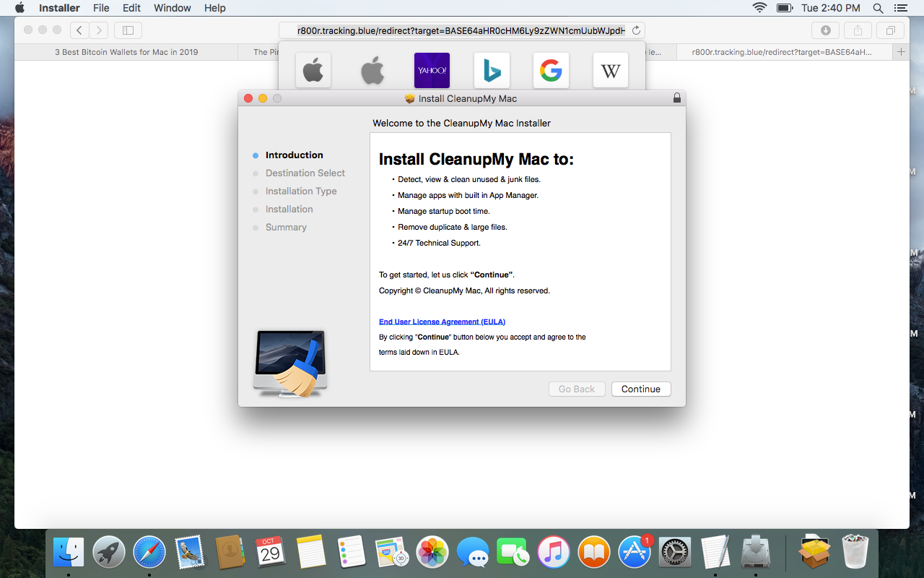Screen dimensions: 924x578
Task: Open the Window menu
Action: pos(173,8)
